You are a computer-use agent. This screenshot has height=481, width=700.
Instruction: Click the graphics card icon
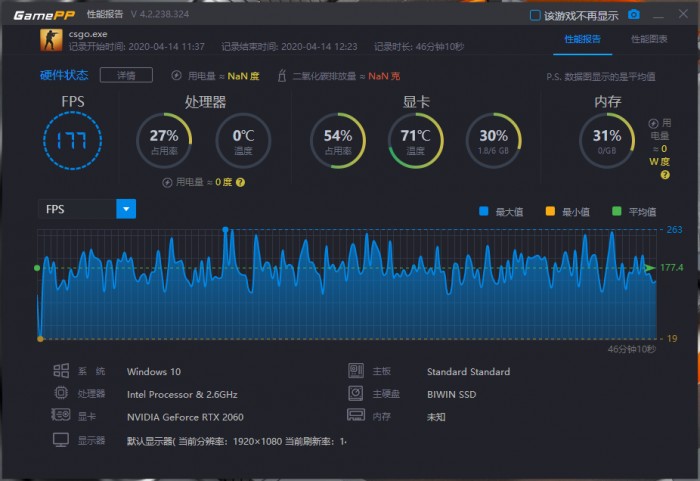(61, 415)
